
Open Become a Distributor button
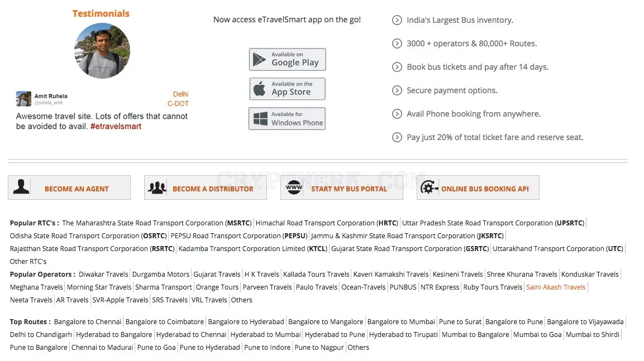[206, 187]
